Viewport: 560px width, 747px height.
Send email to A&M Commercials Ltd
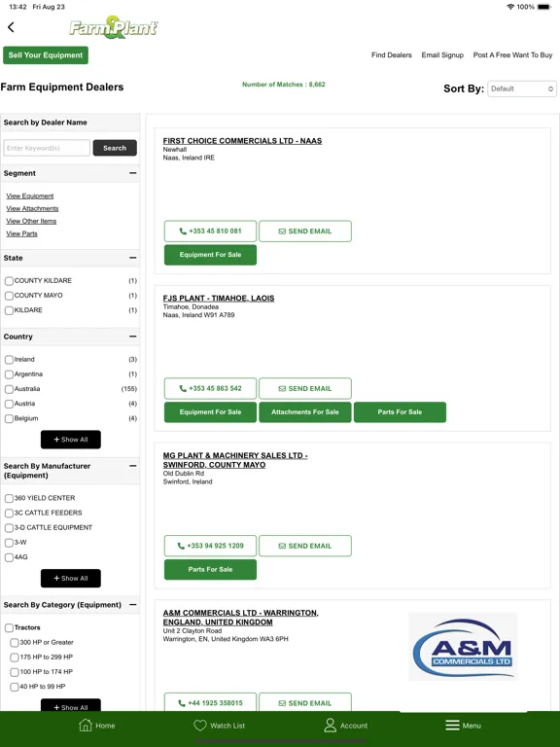coord(305,702)
